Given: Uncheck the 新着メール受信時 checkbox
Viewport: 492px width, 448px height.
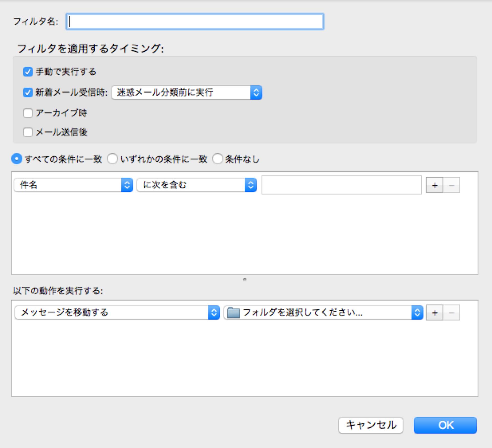Looking at the screenshot, I should [28, 93].
